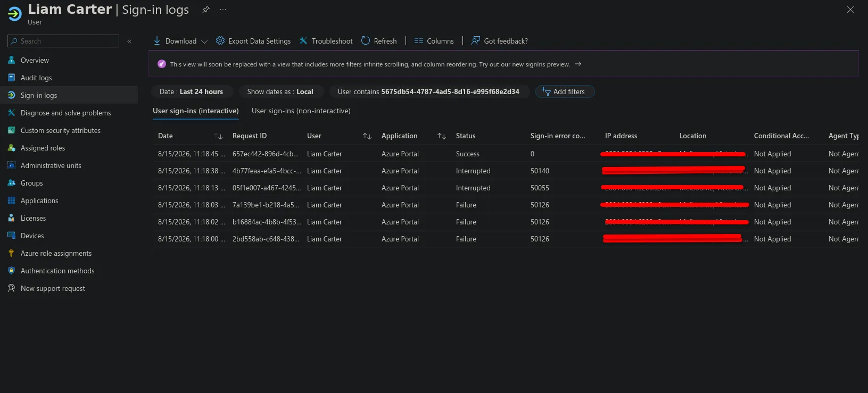Viewport: 868px width, 393px height.
Task: Click Export Data Settings label
Action: click(260, 41)
